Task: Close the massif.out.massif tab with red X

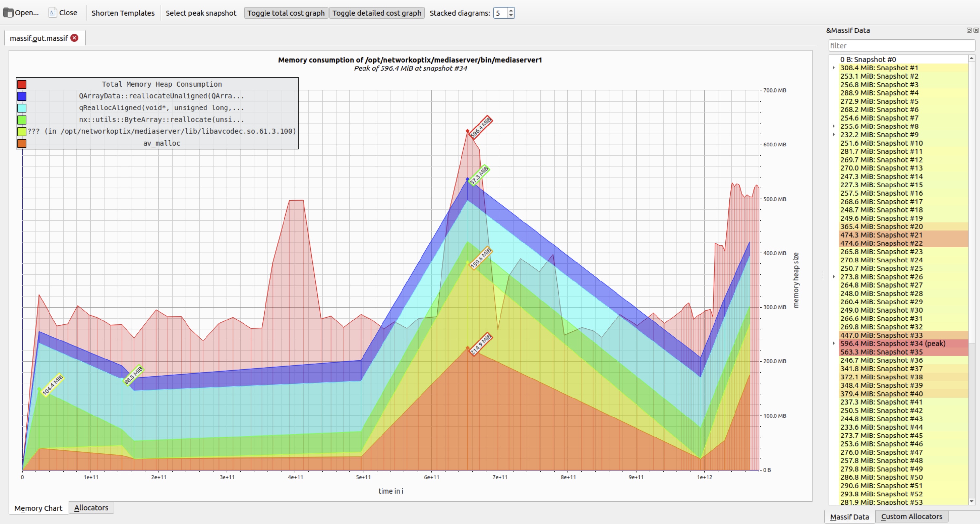Action: (x=75, y=38)
